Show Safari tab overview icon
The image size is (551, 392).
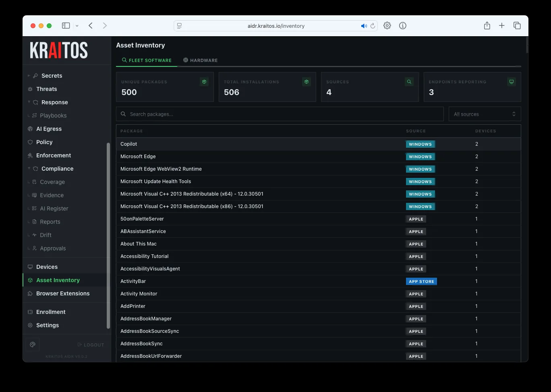point(517,26)
